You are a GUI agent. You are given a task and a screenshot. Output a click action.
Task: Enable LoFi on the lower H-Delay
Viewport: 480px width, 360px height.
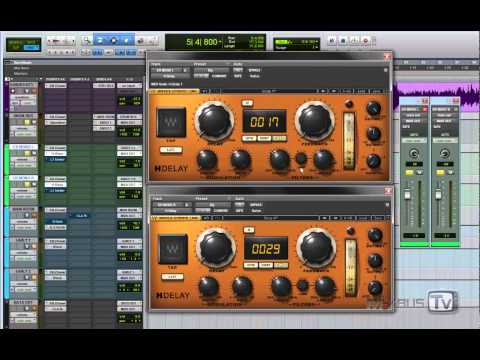172,277
